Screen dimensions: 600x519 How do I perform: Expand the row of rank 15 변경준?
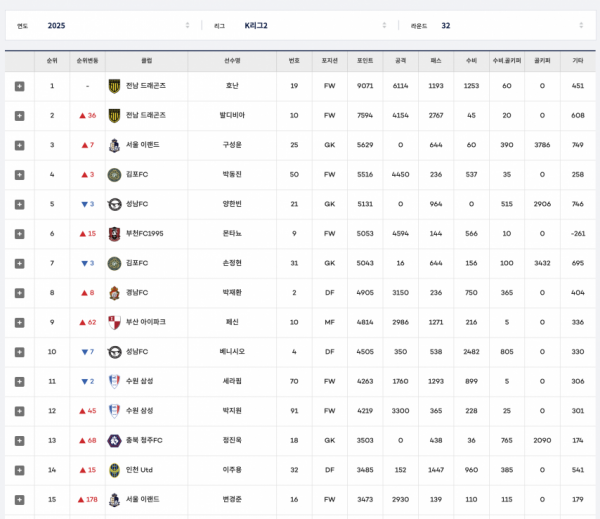point(19,499)
